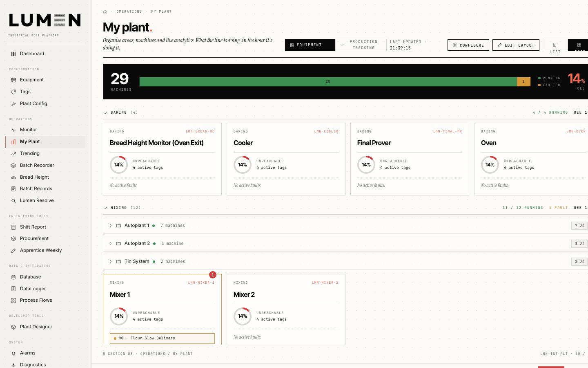Open the Flour Slow Delivery fault
Image resolution: width=588 pixels, height=368 pixels.
162,339
